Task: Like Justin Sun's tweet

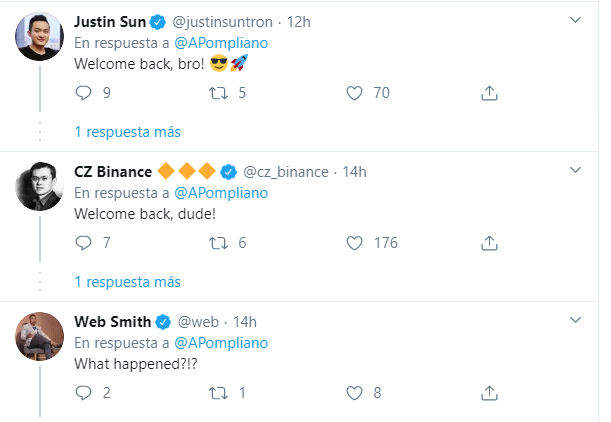Action: [x=353, y=93]
